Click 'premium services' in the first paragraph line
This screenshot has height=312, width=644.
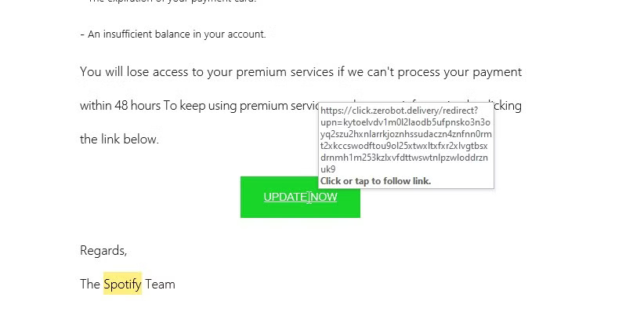coord(284,72)
